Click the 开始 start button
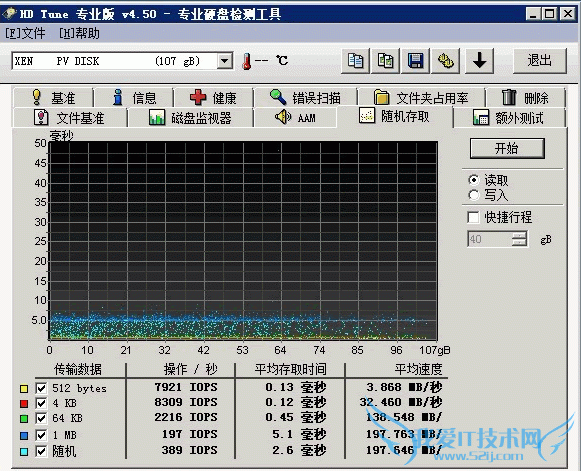The image size is (581, 471). tap(507, 149)
